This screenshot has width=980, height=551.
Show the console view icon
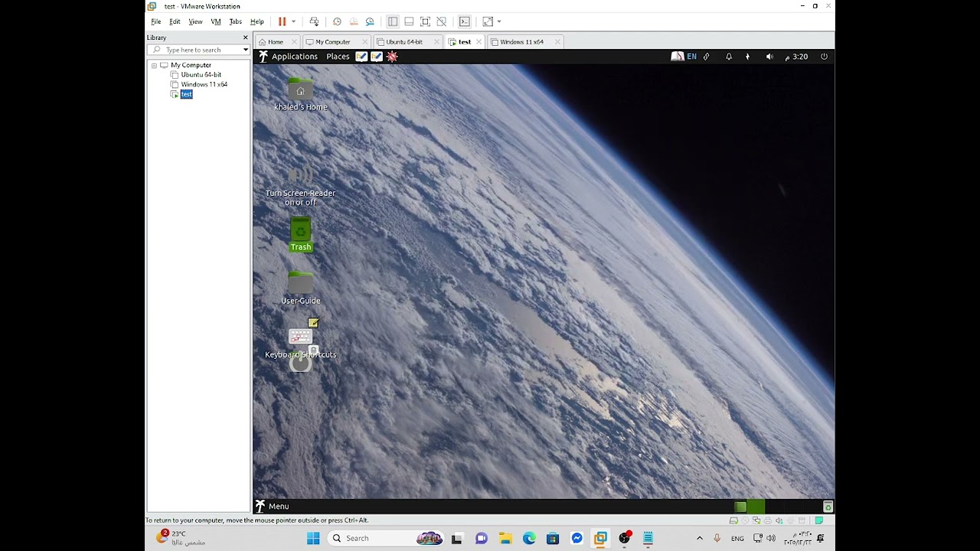point(464,21)
